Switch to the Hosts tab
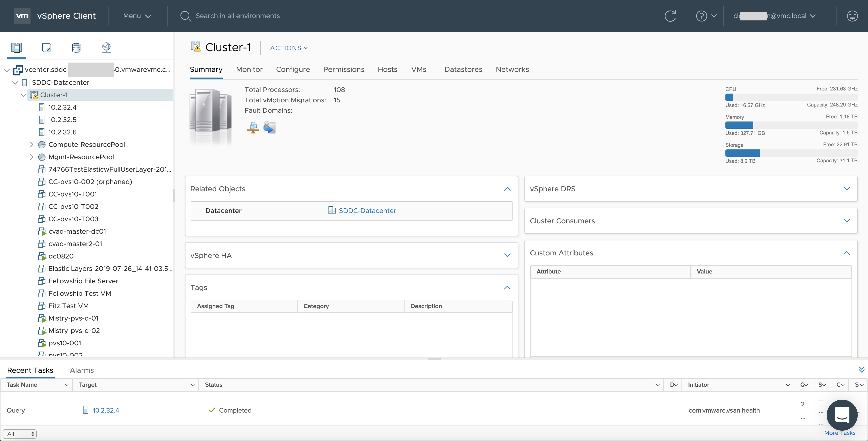This screenshot has height=441, width=868. [387, 69]
